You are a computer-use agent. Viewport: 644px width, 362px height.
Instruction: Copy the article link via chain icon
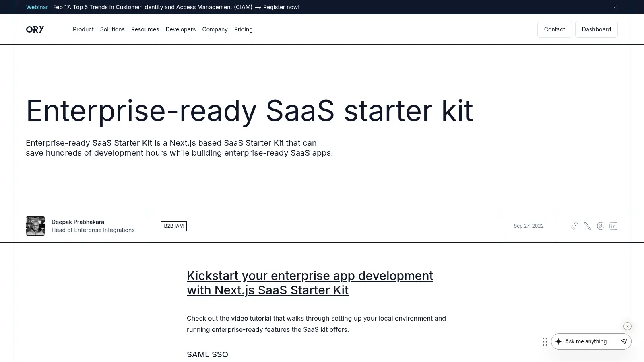click(575, 226)
